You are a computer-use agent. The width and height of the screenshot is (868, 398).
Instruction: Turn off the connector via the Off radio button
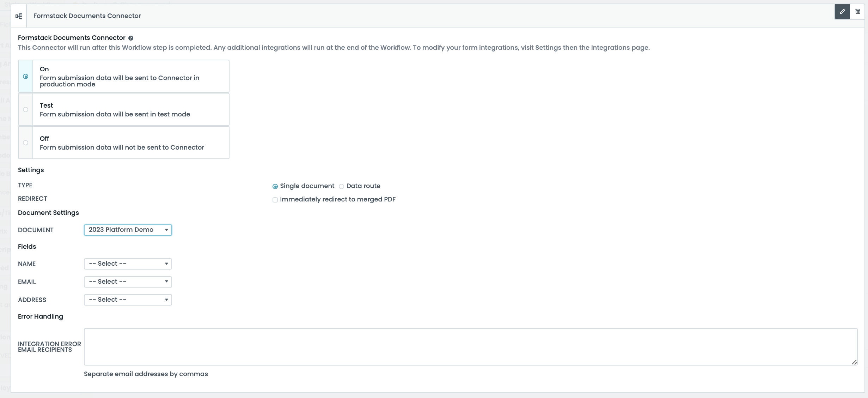25,143
